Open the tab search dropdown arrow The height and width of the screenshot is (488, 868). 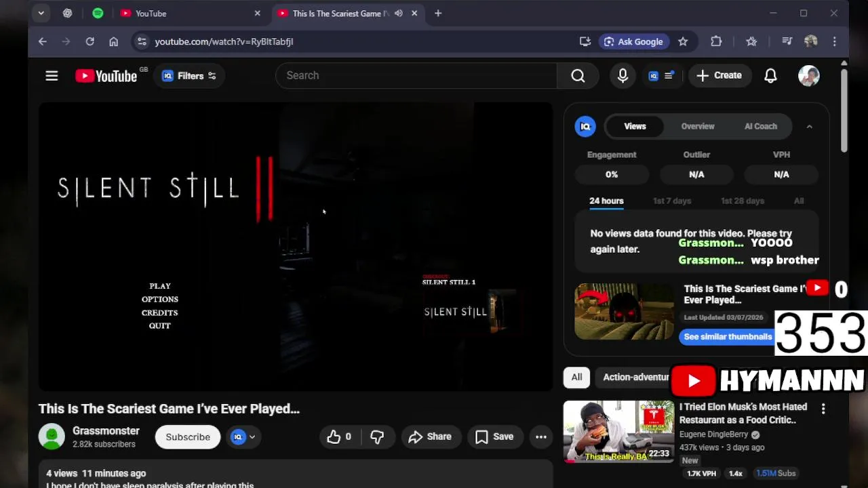[41, 14]
